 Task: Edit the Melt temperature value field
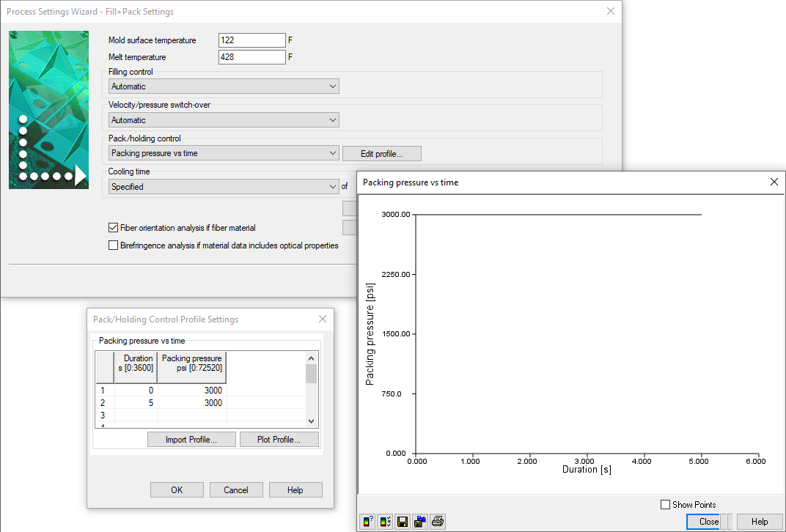pyautogui.click(x=251, y=56)
